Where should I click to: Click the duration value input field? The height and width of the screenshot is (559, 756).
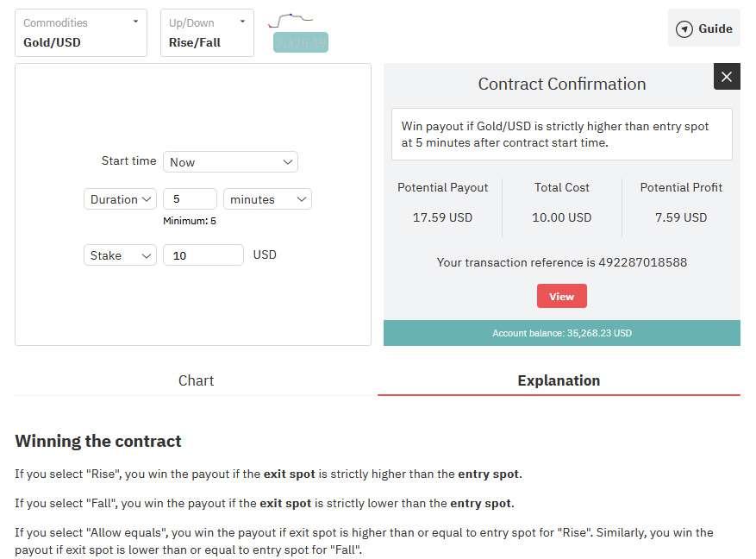coord(190,199)
